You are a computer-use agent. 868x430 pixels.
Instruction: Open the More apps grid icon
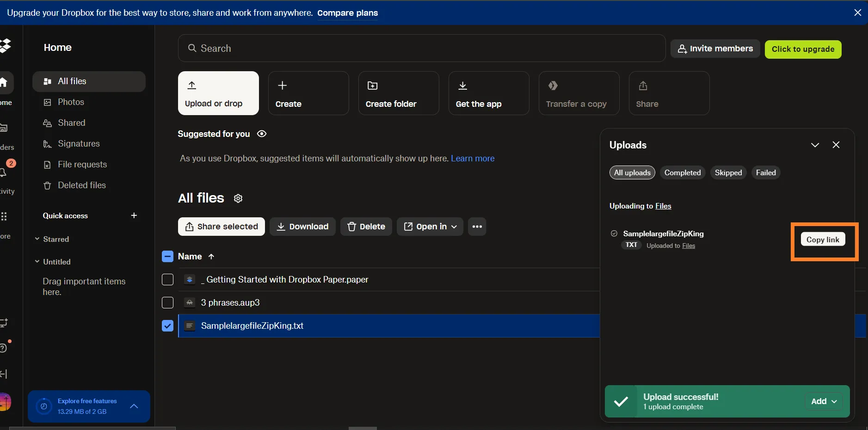click(4, 216)
